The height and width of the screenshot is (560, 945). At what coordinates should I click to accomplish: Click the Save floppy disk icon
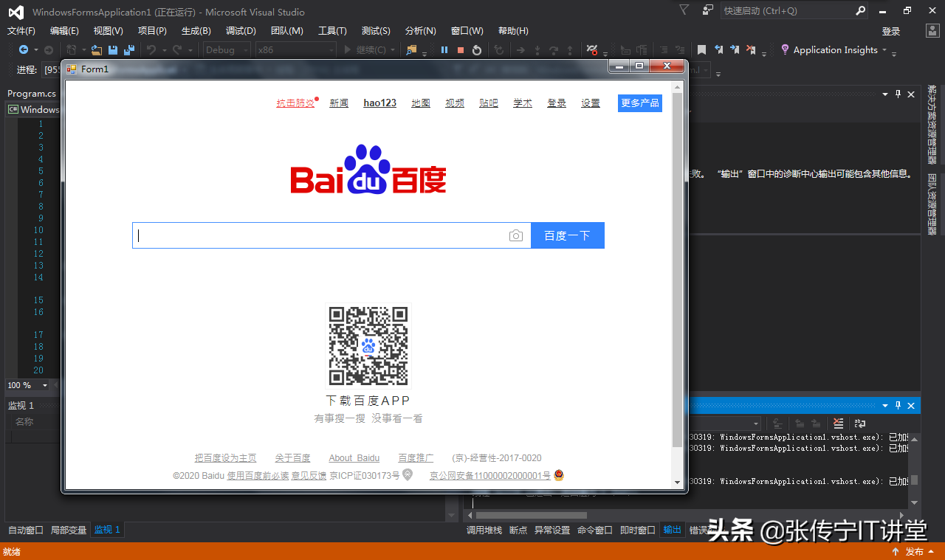coord(113,50)
